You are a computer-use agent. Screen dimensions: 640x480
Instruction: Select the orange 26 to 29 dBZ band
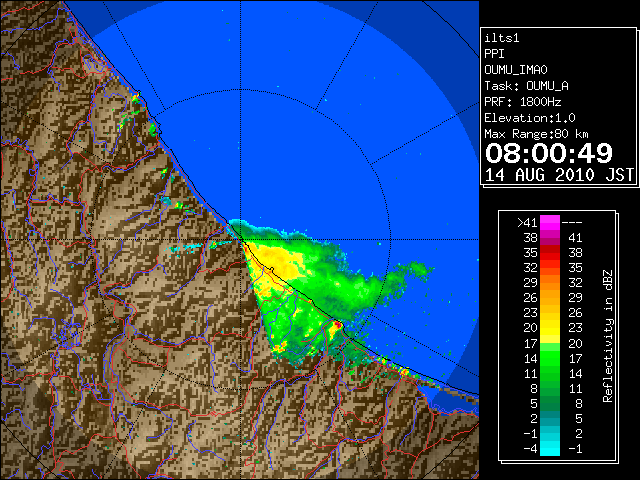point(550,298)
